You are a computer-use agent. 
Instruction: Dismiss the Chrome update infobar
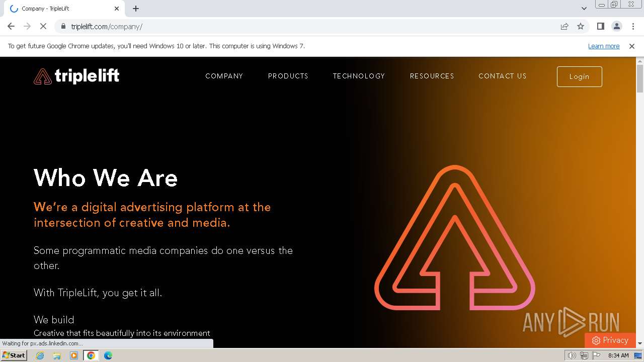coord(632,46)
